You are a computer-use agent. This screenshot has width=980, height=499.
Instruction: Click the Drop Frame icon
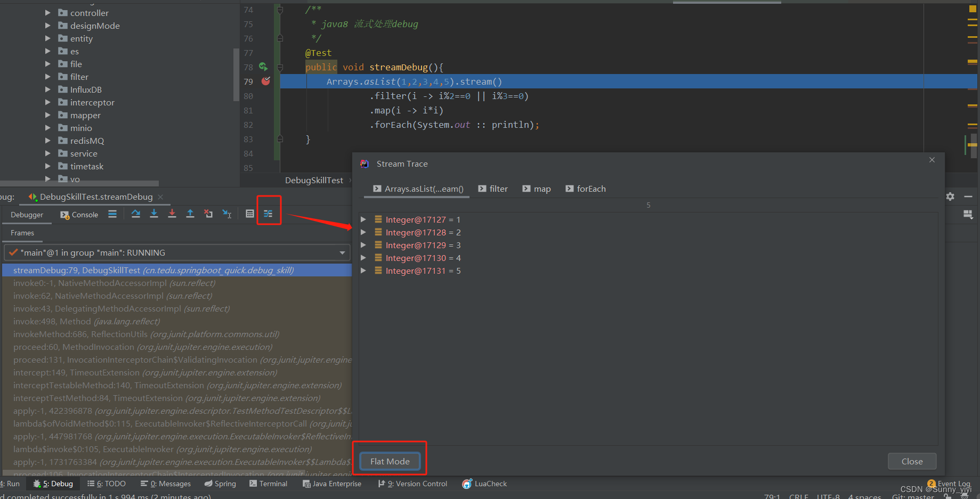208,214
